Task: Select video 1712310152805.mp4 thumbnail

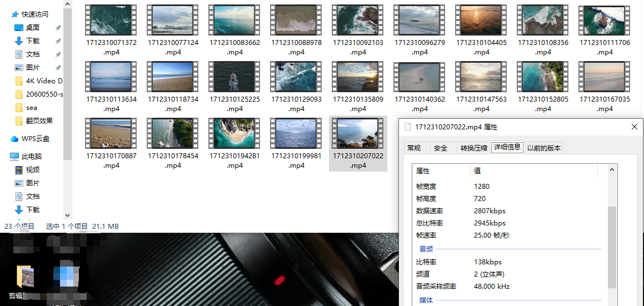Action: point(542,77)
